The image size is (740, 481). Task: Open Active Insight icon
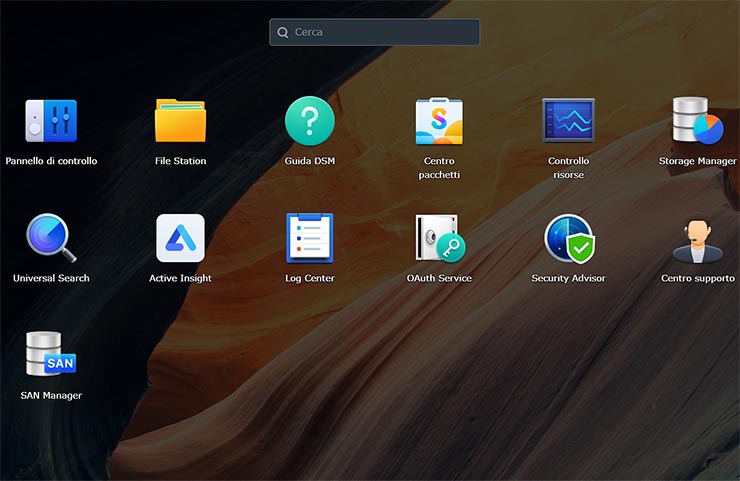click(x=180, y=238)
